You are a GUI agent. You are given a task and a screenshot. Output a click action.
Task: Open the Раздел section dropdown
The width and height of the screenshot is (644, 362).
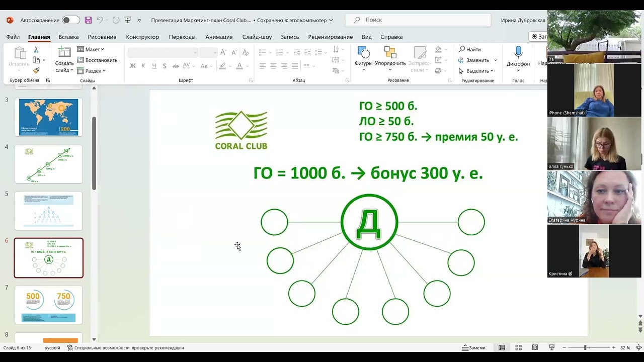[92, 71]
